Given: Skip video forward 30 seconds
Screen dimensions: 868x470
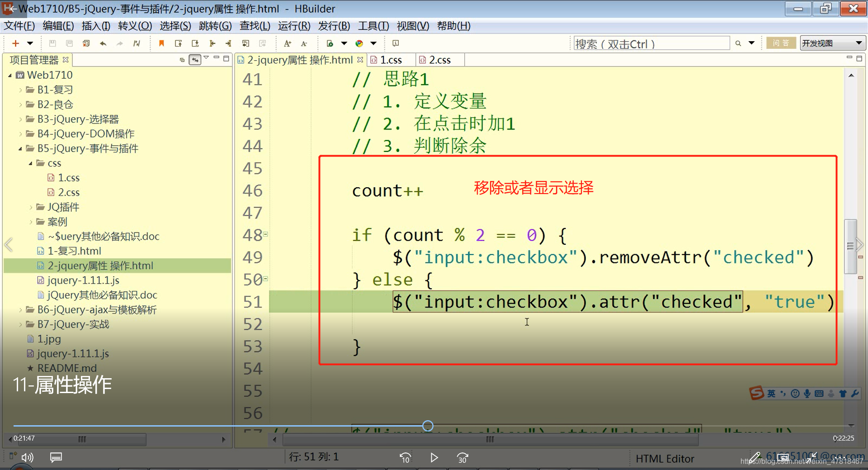Looking at the screenshot, I should coord(462,458).
